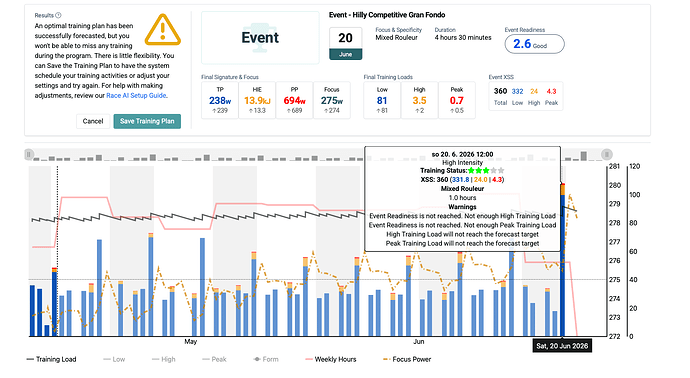Click the right range slider handle

(607, 154)
